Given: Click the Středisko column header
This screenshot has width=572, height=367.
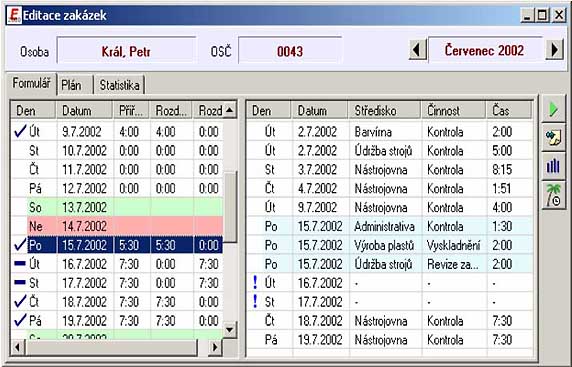Looking at the screenshot, I should click(x=384, y=110).
